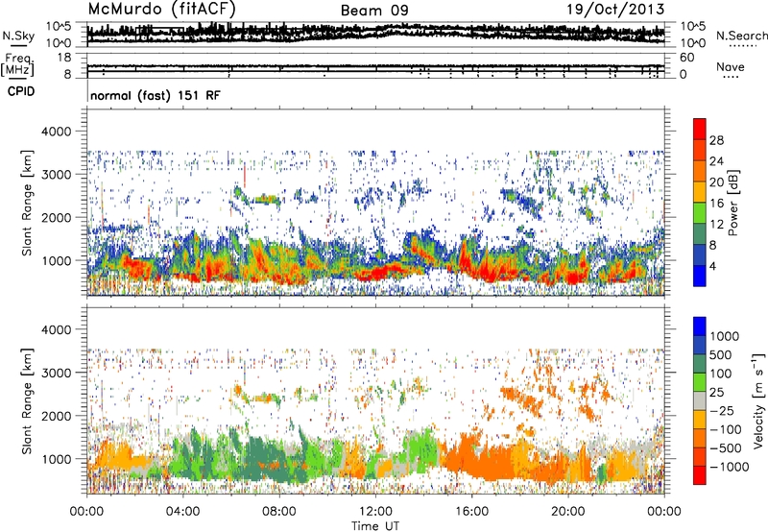The image size is (768, 532).
Task: Click the 12:00 time tick label
Action: [x=375, y=512]
